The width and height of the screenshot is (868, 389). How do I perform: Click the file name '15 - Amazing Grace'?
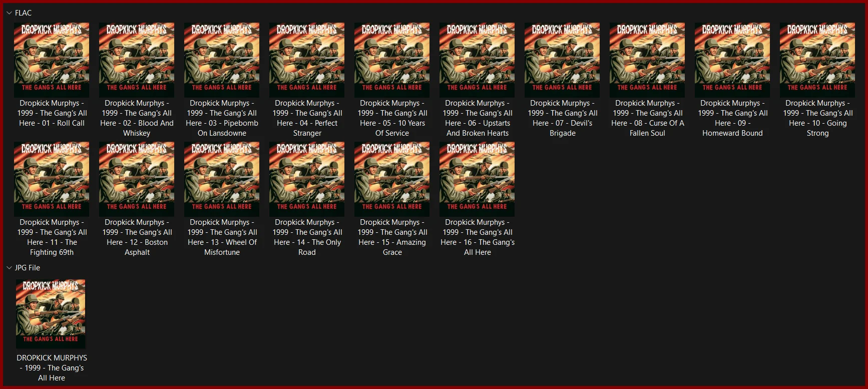[392, 237]
